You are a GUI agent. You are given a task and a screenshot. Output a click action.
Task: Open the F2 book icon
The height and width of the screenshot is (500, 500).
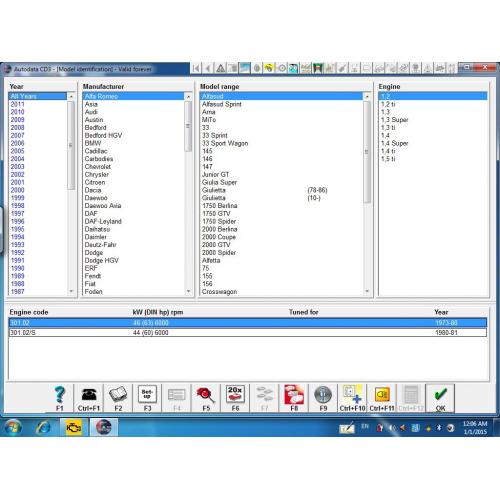118,398
